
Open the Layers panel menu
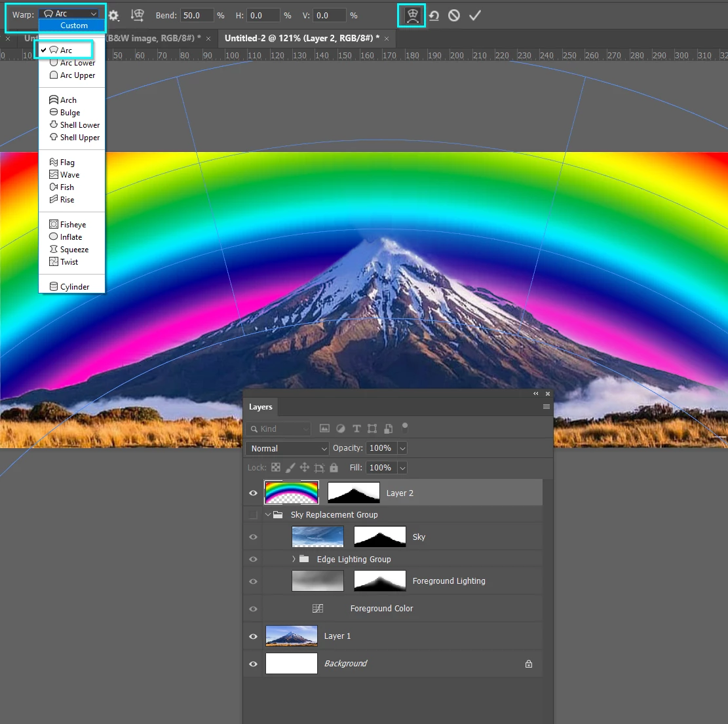[x=546, y=406]
